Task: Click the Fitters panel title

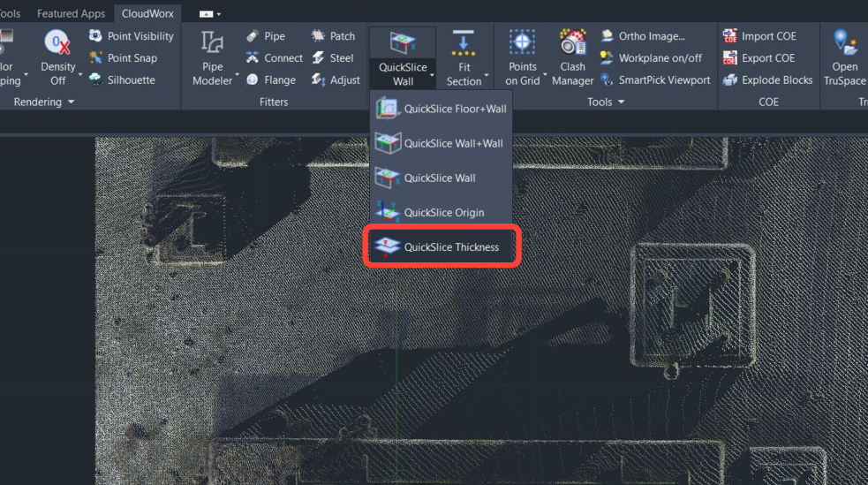Action: click(x=274, y=102)
